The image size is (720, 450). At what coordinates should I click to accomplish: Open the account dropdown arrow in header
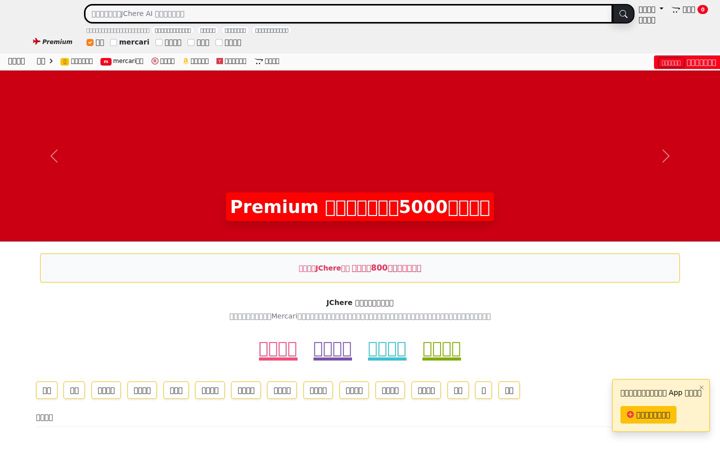661,9
